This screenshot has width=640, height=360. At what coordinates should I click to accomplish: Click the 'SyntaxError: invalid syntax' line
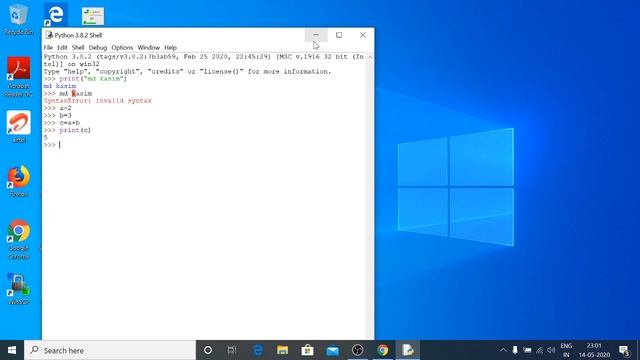(x=98, y=101)
